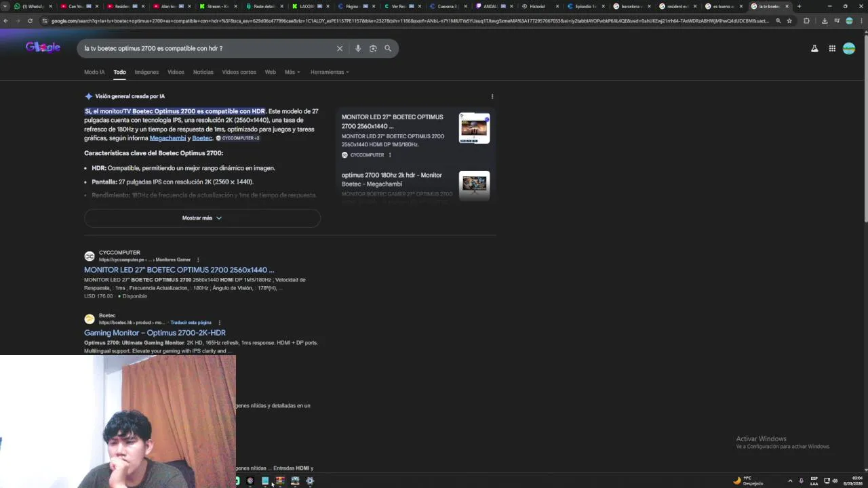
Task: Open the Herramientas dropdown
Action: pos(330,72)
